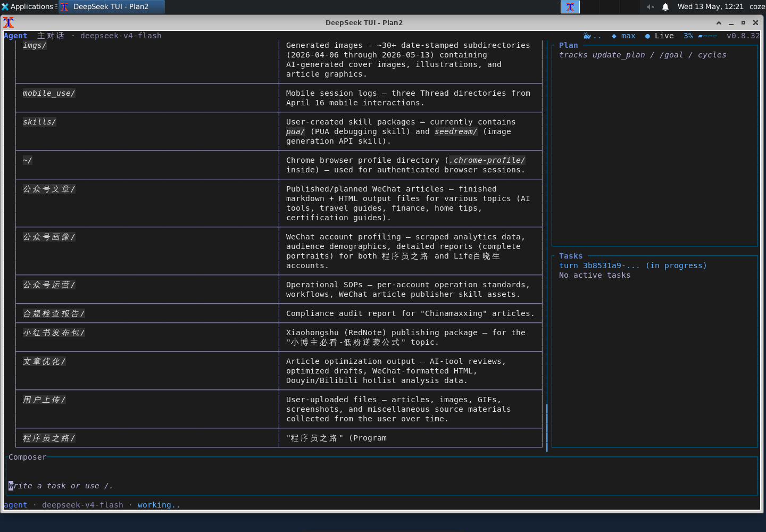Click the Published/planned WeChat articles description
Screen dimensions: 766x532
tap(411, 203)
